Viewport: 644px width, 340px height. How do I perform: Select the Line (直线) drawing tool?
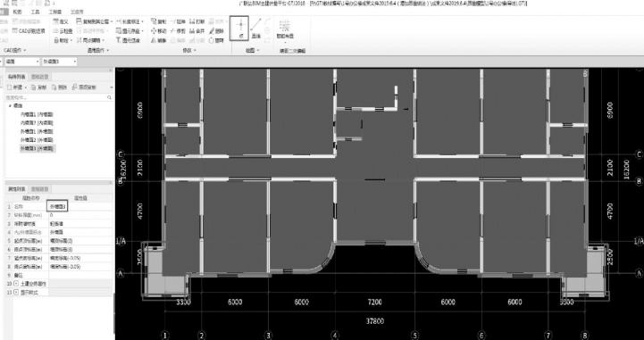[x=256, y=29]
